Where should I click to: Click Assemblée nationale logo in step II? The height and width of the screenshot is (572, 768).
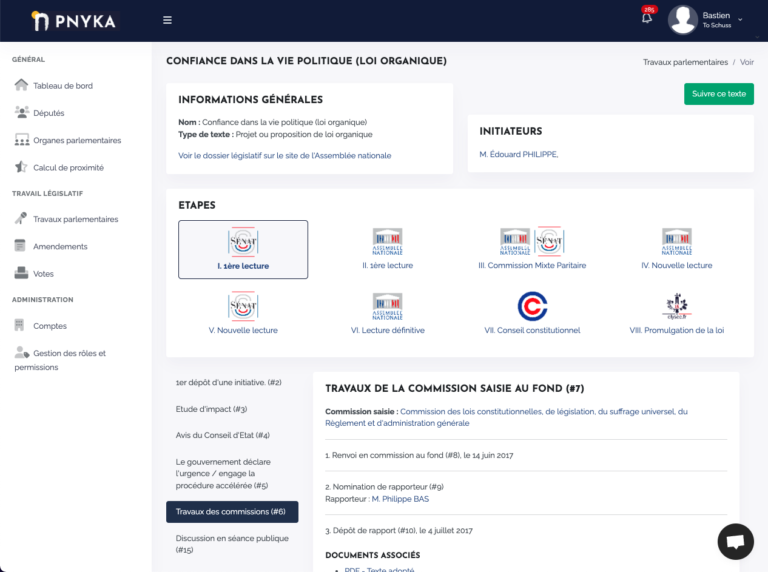[x=387, y=241]
